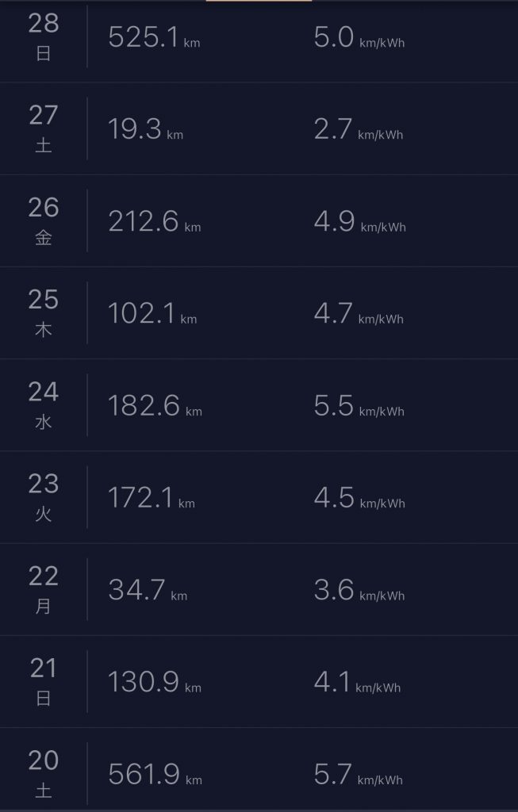Open the day 20 Saturday row
This screenshot has height=812, width=518.
(259, 769)
